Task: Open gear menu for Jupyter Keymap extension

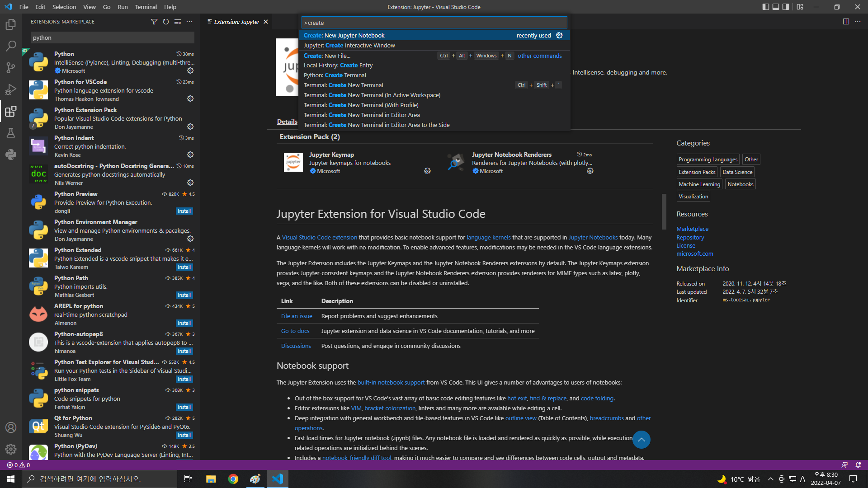Action: (x=427, y=171)
